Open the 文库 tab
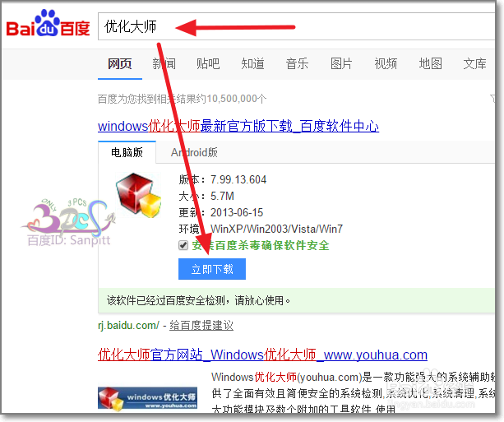Image resolution: width=504 pixels, height=422 pixels. coord(474,63)
